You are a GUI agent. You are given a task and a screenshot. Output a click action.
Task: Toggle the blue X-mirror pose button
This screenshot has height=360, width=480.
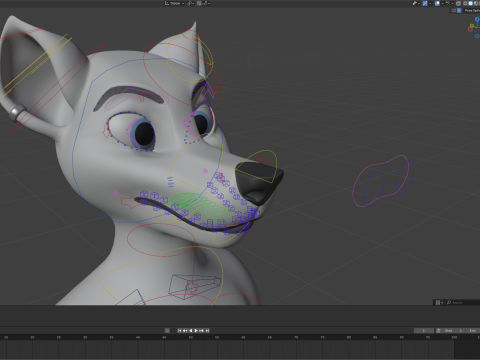point(459,10)
